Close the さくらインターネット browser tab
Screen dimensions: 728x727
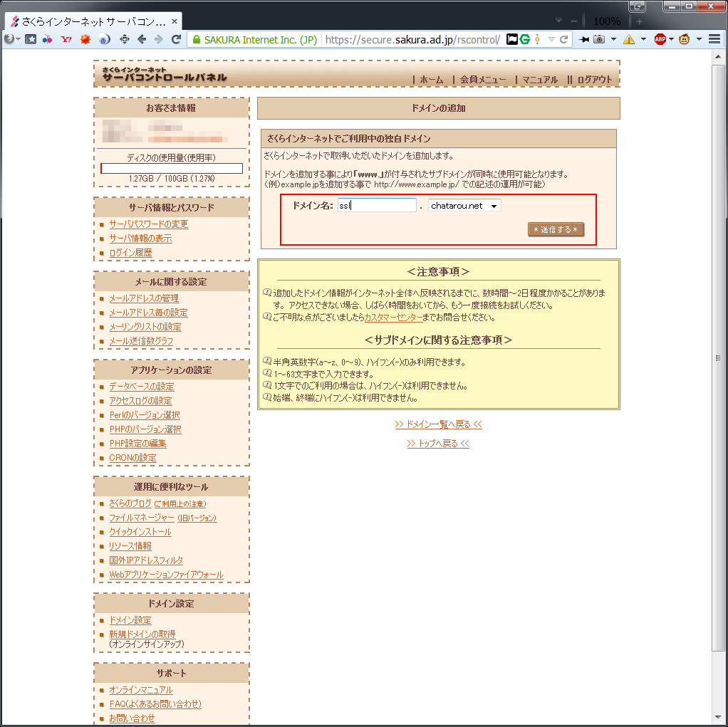175,21
